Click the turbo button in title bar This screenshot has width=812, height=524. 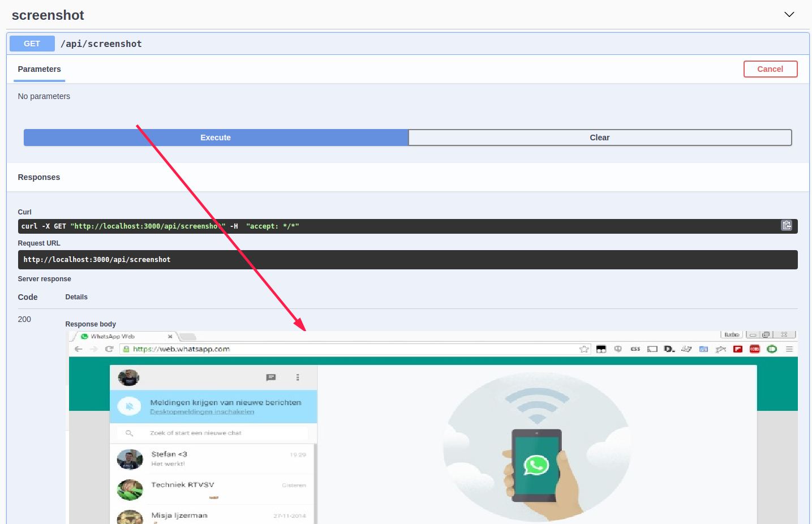tap(732, 334)
